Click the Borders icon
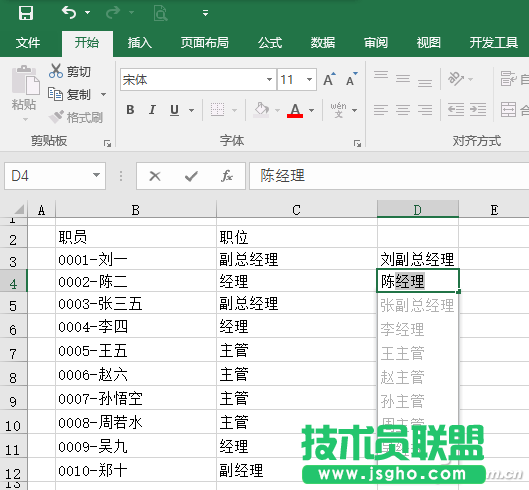The width and height of the screenshot is (529, 490). [x=218, y=110]
